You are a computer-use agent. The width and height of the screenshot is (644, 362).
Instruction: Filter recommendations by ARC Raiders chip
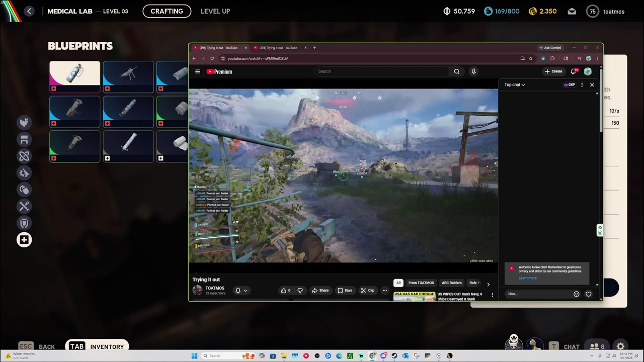tap(452, 283)
